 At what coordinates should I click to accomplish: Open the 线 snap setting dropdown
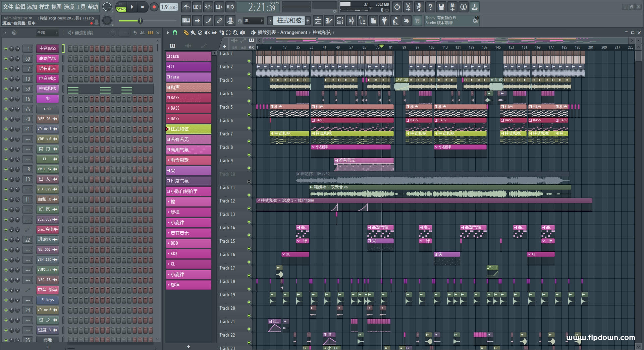(253, 21)
